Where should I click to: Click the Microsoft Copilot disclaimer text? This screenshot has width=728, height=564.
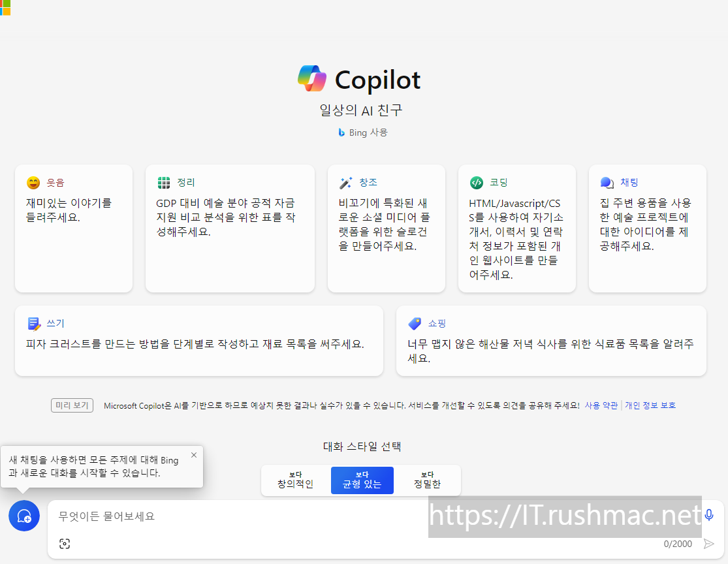click(341, 406)
